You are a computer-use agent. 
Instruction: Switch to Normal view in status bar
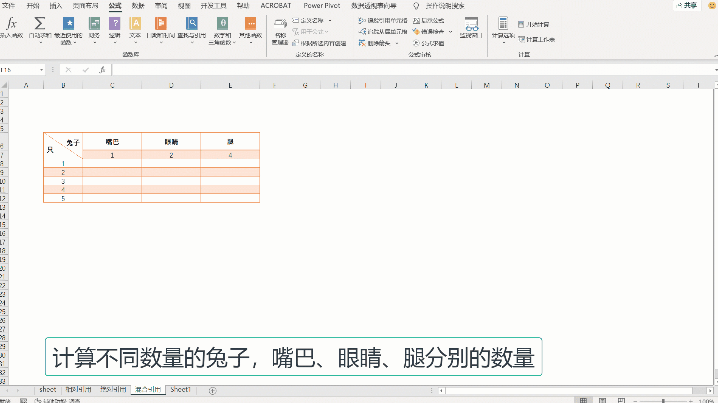pyautogui.click(x=583, y=400)
